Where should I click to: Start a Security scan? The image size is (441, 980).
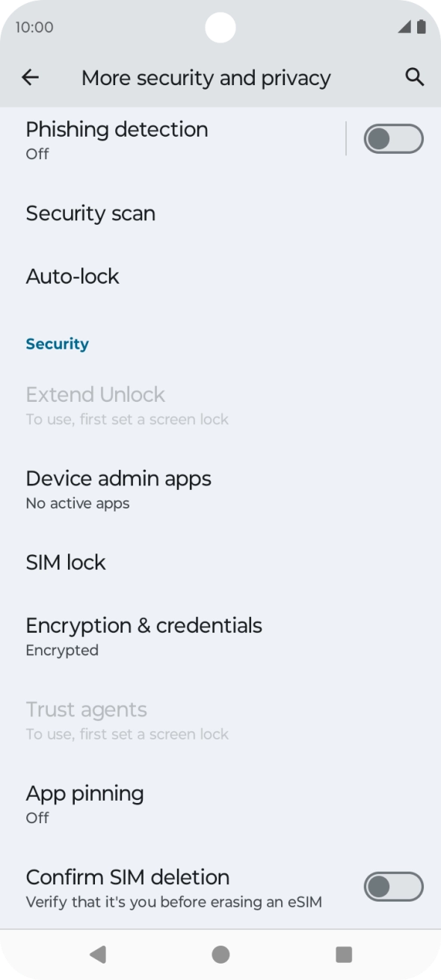click(x=90, y=213)
